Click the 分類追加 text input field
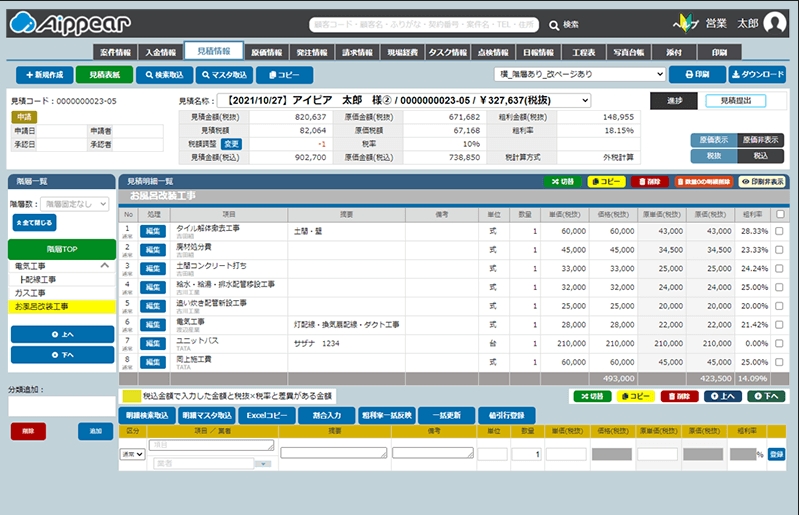The height and width of the screenshot is (515, 799). (x=61, y=406)
